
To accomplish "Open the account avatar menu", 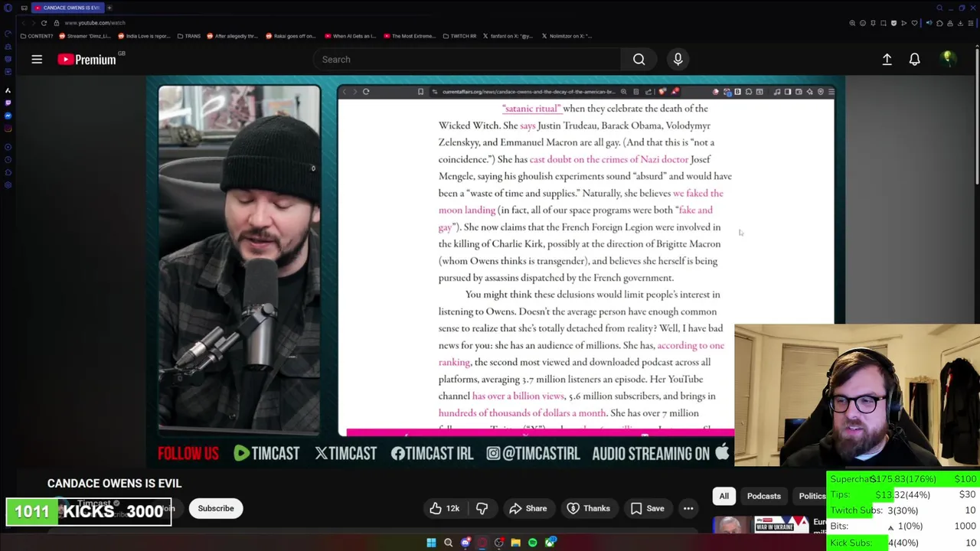I will (x=947, y=59).
